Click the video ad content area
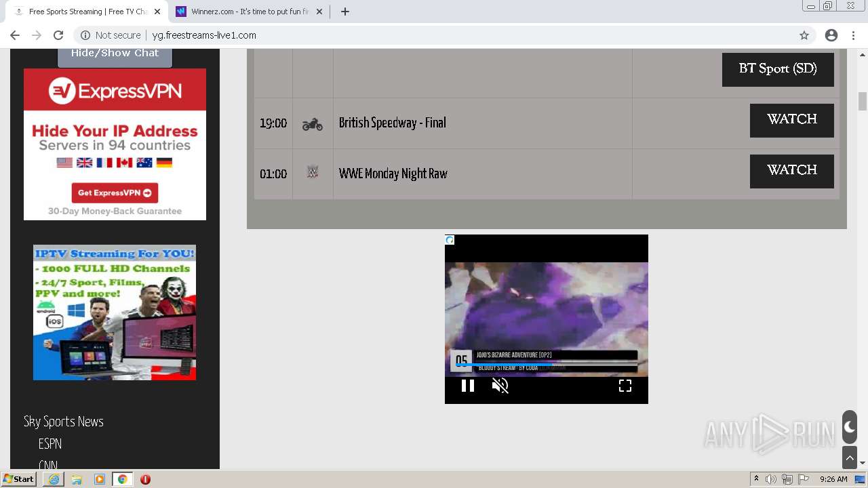Viewport: 868px width, 488px height. (x=547, y=319)
